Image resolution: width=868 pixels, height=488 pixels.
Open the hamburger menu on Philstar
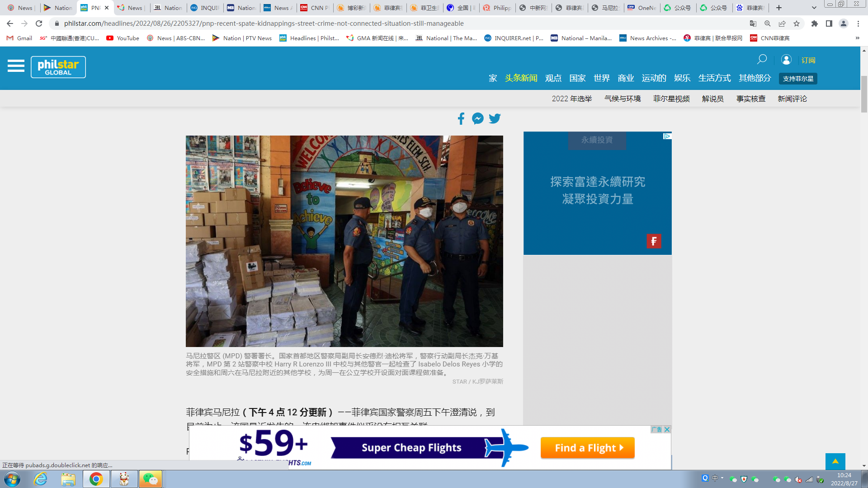click(x=16, y=66)
